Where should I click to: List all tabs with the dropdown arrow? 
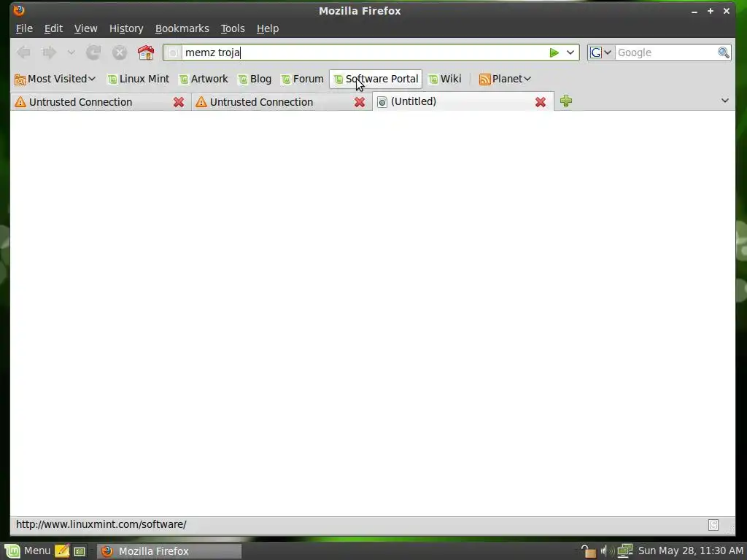pyautogui.click(x=724, y=101)
